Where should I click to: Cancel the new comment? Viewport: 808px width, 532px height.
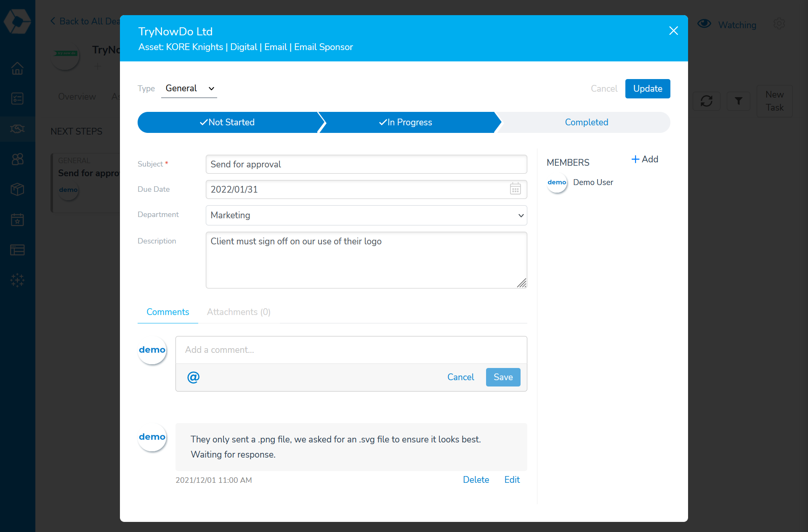[x=460, y=377]
